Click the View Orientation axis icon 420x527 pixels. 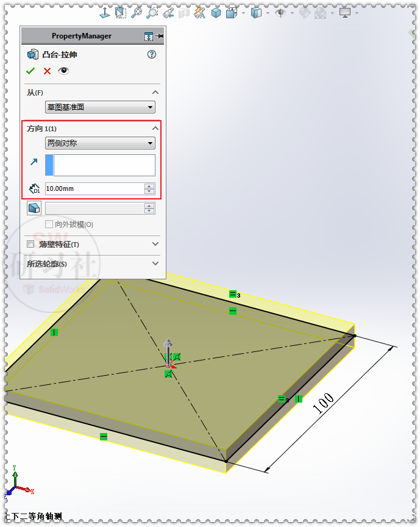pyautogui.click(x=105, y=13)
